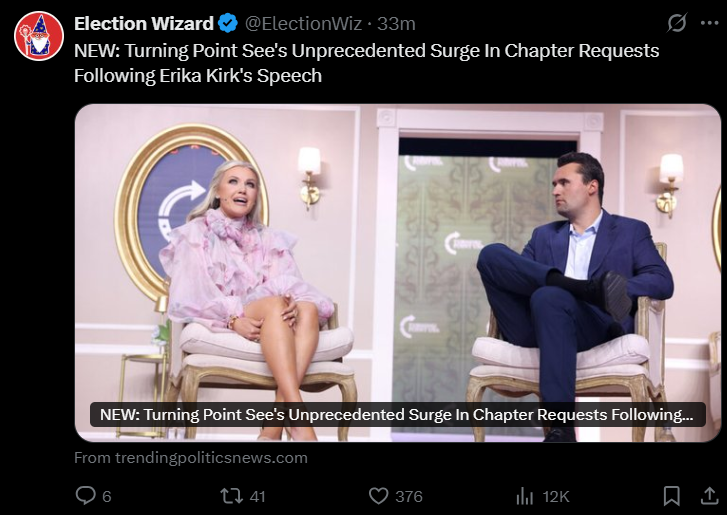
Task: Share the post via upload arrow icon
Action: pyautogui.click(x=709, y=496)
